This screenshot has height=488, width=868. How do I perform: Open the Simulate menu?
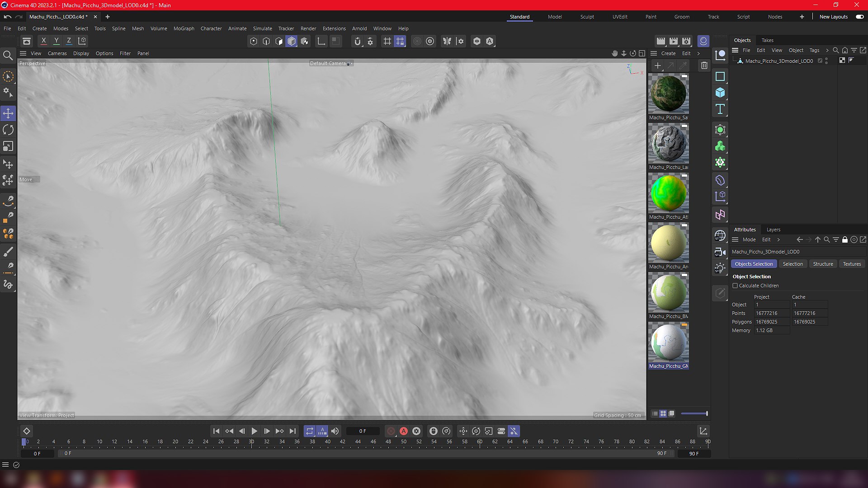263,28
